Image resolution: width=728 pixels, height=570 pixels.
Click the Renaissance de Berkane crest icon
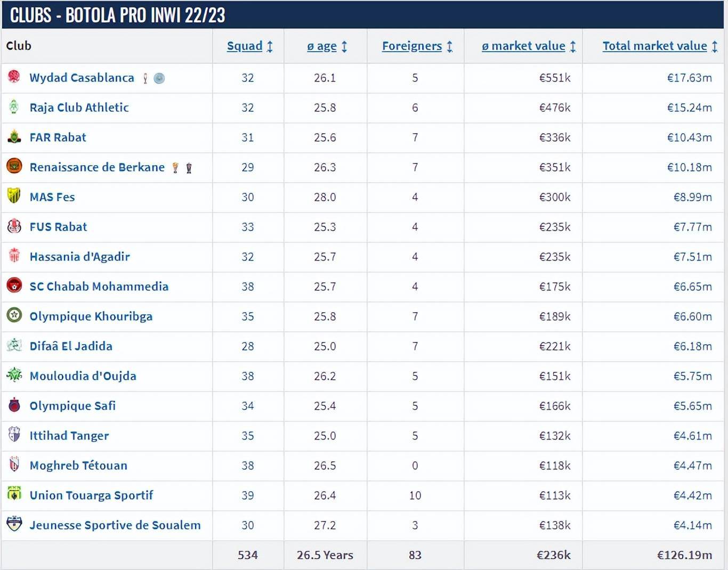point(14,166)
